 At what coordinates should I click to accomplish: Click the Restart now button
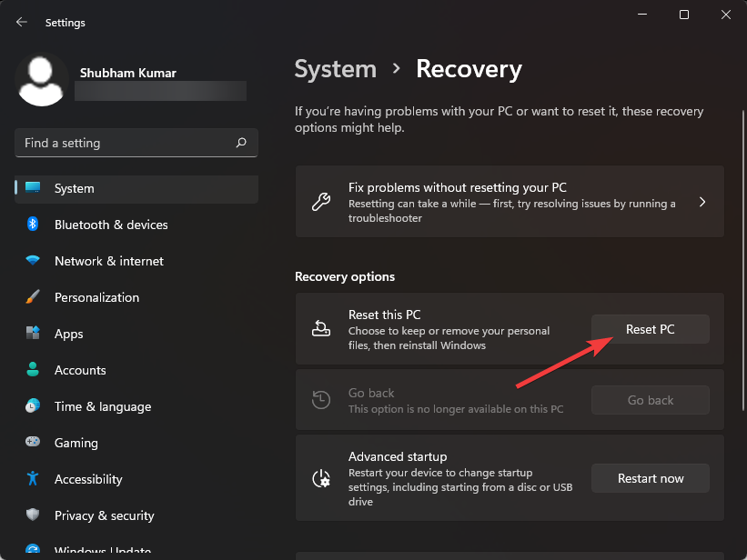point(651,478)
